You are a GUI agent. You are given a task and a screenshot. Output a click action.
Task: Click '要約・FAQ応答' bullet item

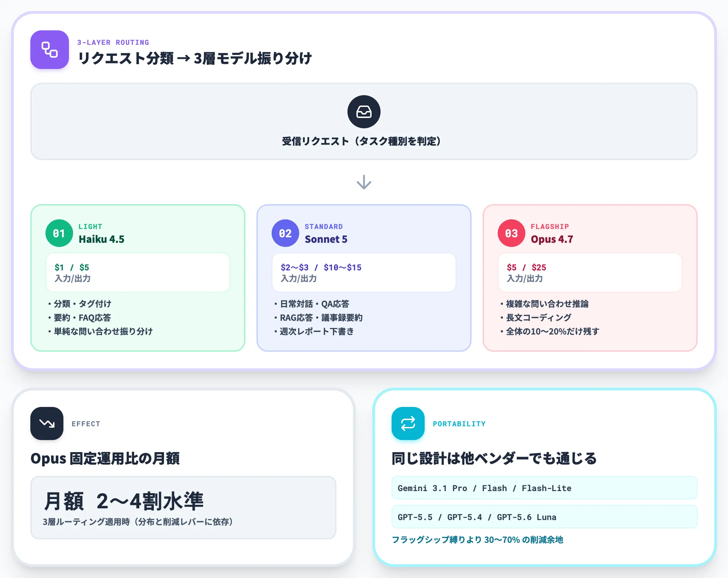pos(80,318)
